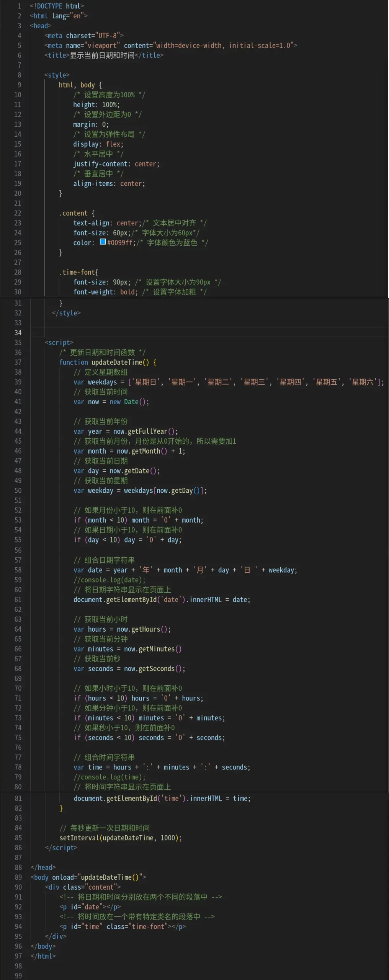Image resolution: width=389 pixels, height=980 pixels.
Task: Click the closing </script> tag
Action: tap(61, 848)
